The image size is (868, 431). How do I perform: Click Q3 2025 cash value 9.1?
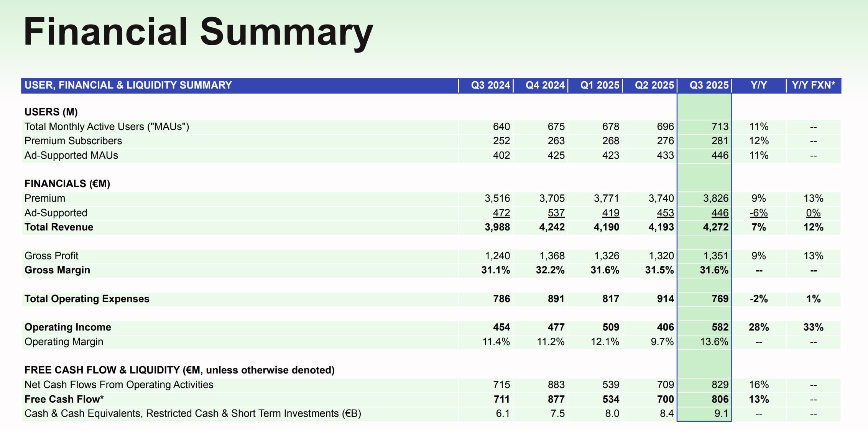(x=721, y=413)
